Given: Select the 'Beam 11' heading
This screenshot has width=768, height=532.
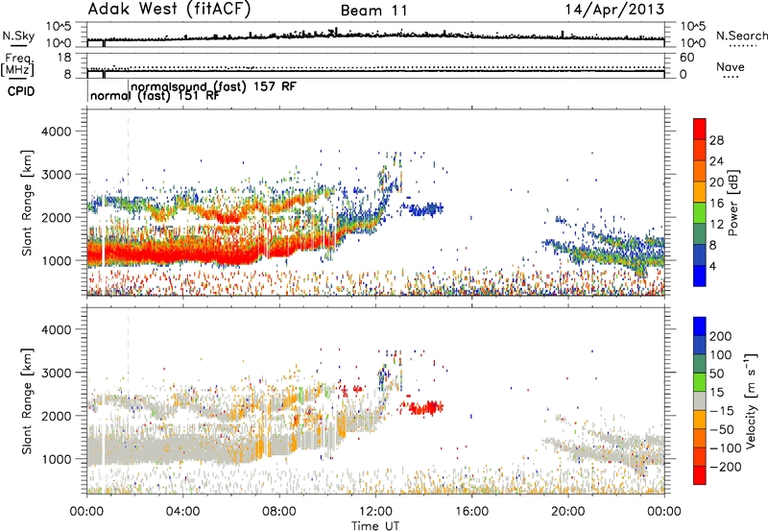Looking at the screenshot, I should [373, 11].
